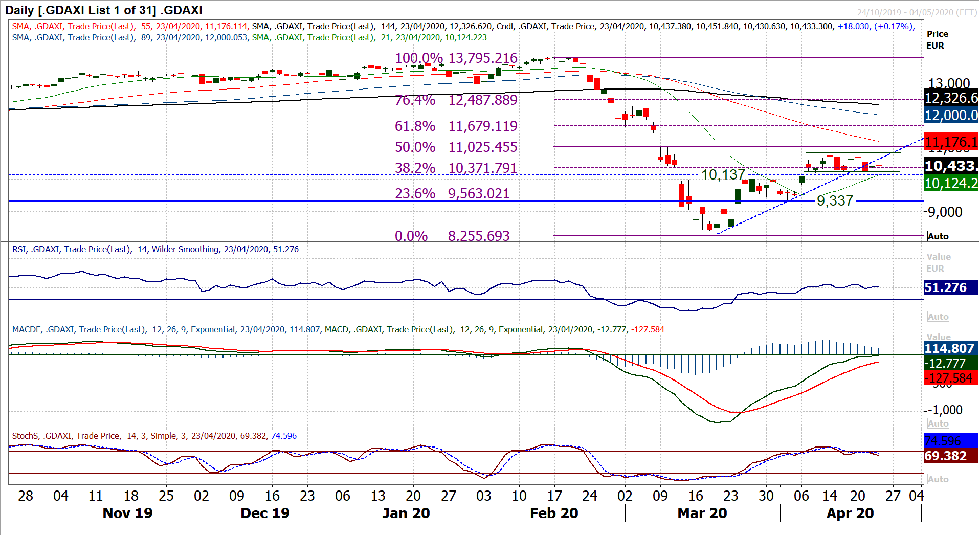
Task: Click the Mar 20 month label
Action: click(x=702, y=513)
